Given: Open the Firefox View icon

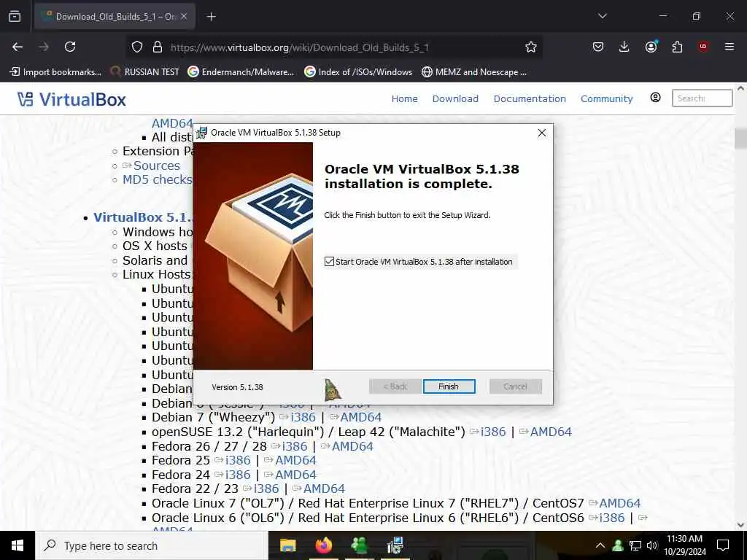Looking at the screenshot, I should pos(15,16).
